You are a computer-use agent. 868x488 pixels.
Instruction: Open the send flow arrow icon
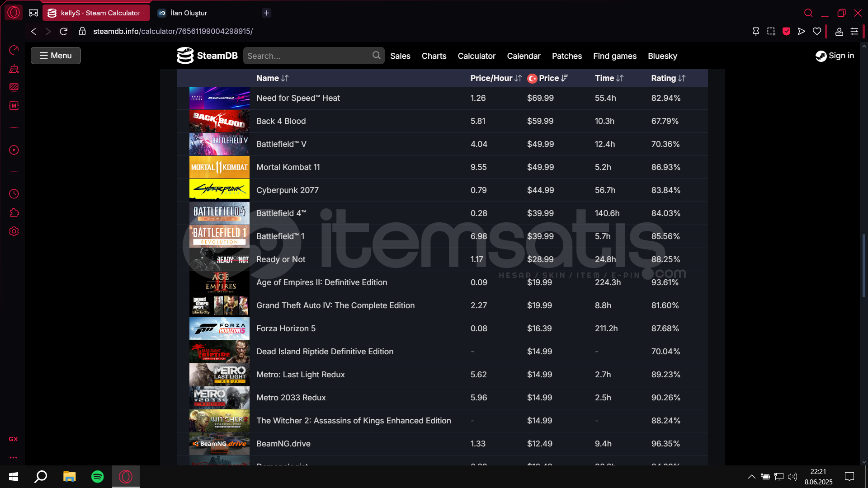802,31
